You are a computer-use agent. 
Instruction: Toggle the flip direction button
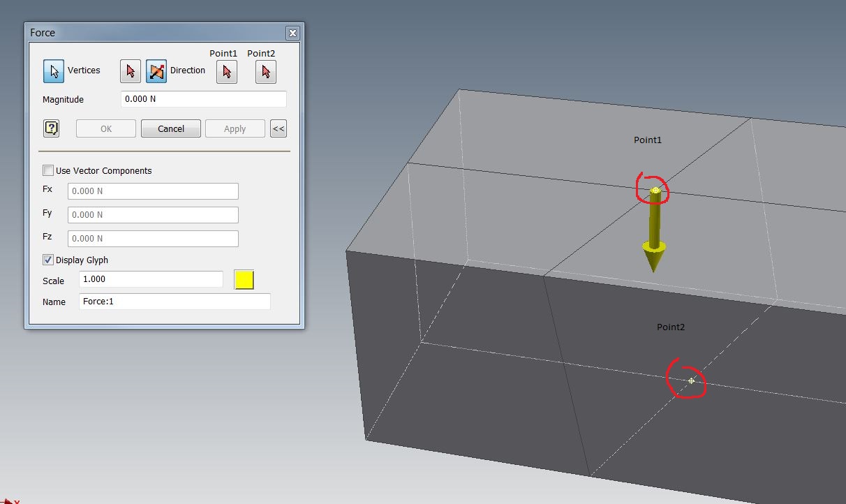[x=156, y=71]
